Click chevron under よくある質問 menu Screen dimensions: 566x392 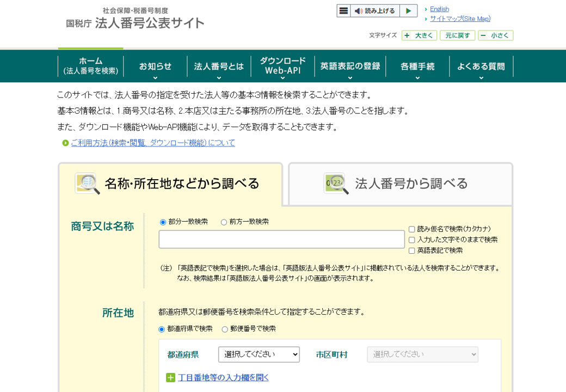pyautogui.click(x=481, y=78)
